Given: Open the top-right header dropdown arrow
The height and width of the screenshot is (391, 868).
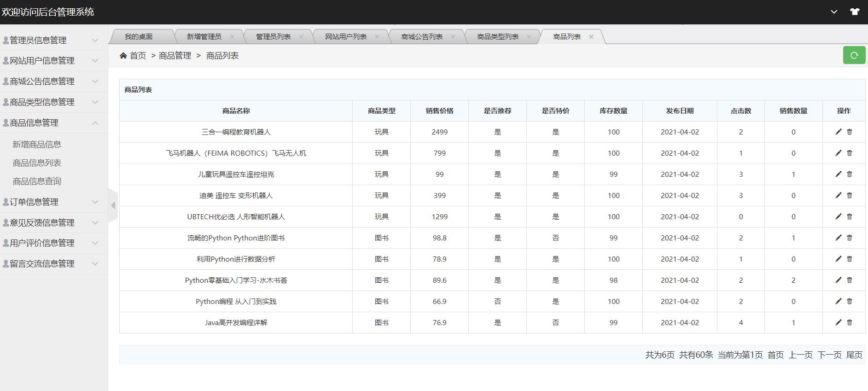Looking at the screenshot, I should pyautogui.click(x=834, y=12).
